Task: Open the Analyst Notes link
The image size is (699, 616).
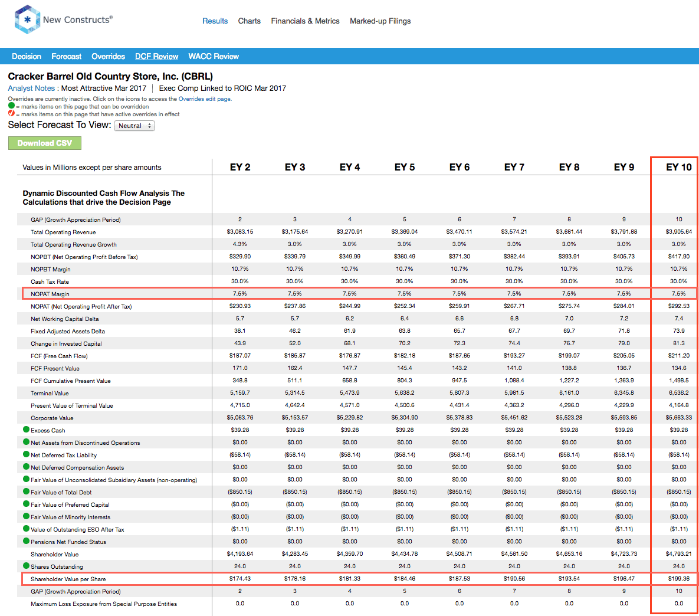Action: click(31, 89)
